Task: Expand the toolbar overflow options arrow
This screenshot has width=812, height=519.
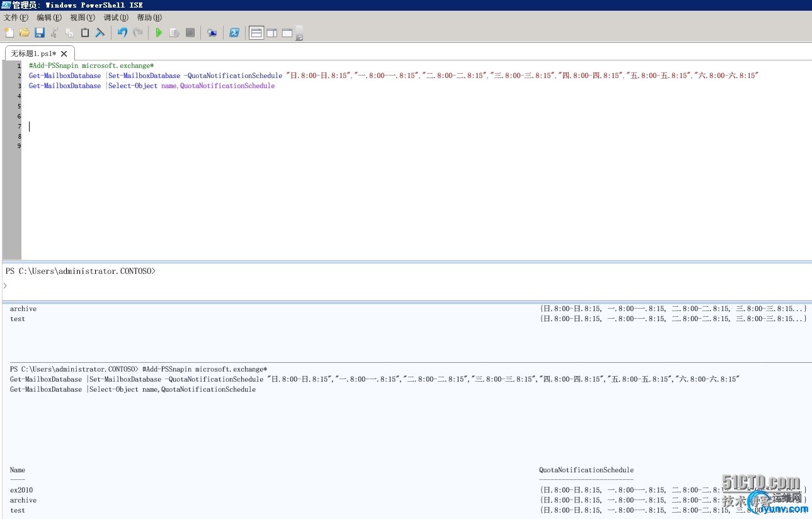Action: [300, 34]
